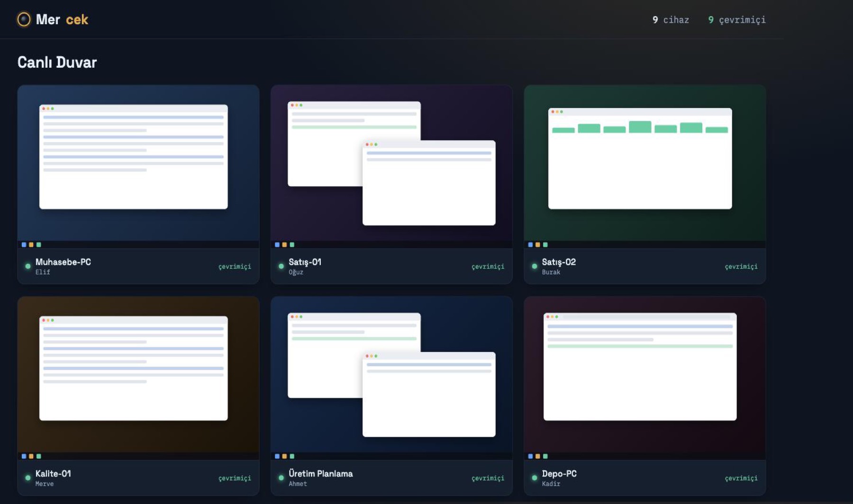
Task: Click the çevrimiçi status on Satış-01 card
Action: tap(488, 267)
